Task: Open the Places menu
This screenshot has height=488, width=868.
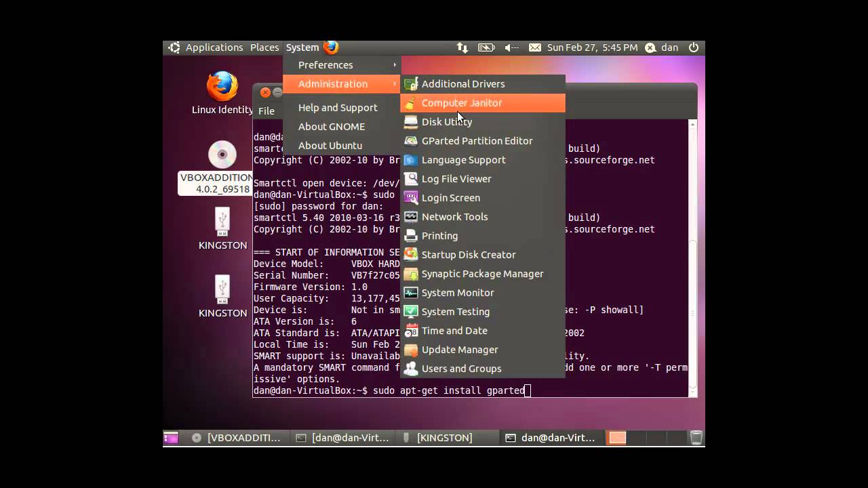Action: coord(264,47)
